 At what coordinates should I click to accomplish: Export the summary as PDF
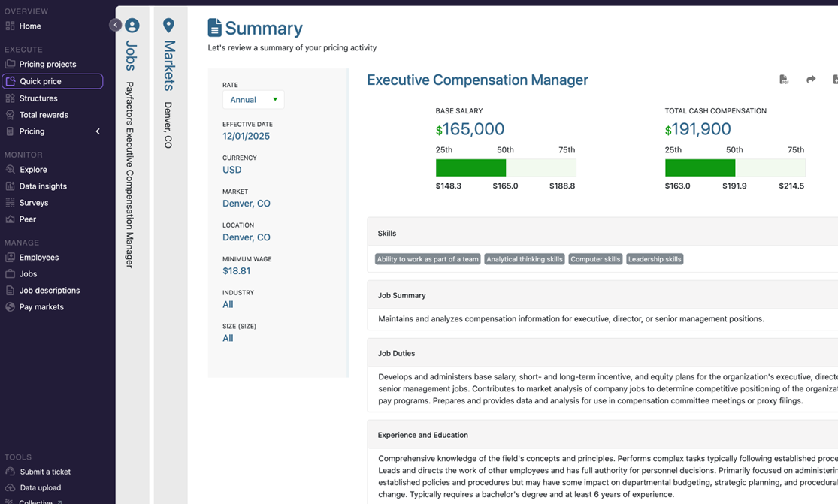click(784, 79)
